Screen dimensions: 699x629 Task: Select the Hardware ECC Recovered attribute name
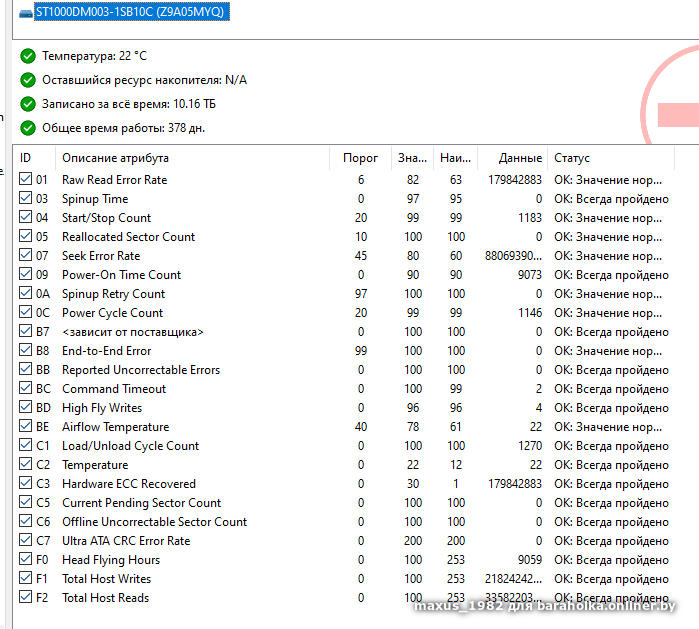pyautogui.click(x=129, y=484)
